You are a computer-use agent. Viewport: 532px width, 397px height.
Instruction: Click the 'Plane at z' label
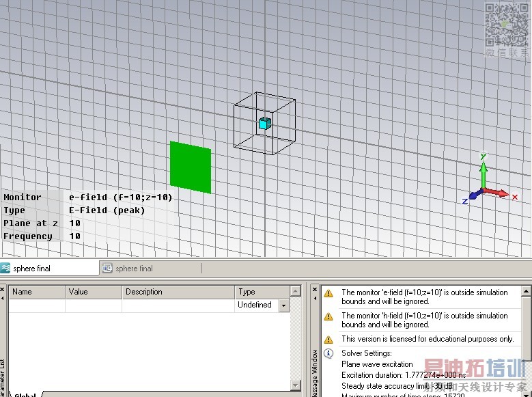31,223
